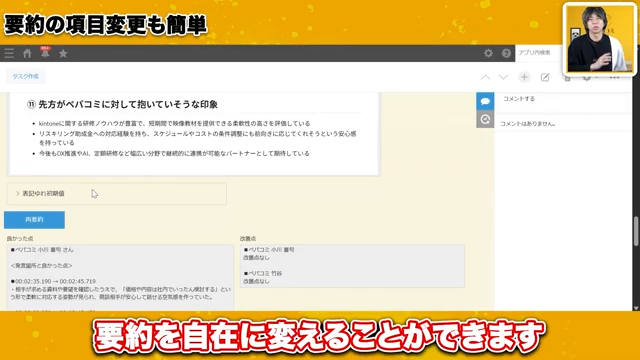Click the ペパコミ 竹谷 entry in 改善点
Image resolution: width=640 pixels, height=360 pixels.
coord(263,273)
